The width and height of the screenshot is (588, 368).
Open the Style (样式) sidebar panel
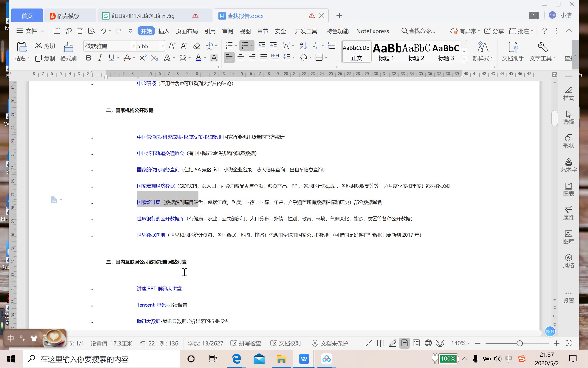[568, 94]
